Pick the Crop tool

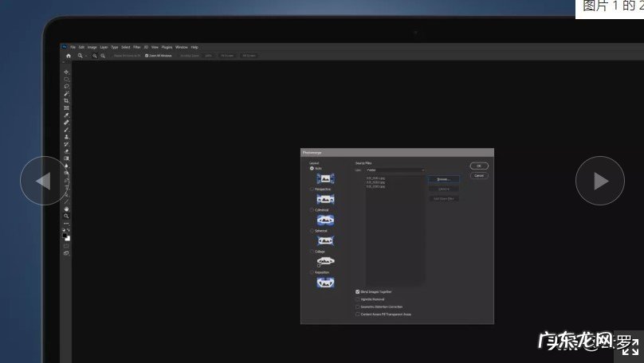pos(67,100)
